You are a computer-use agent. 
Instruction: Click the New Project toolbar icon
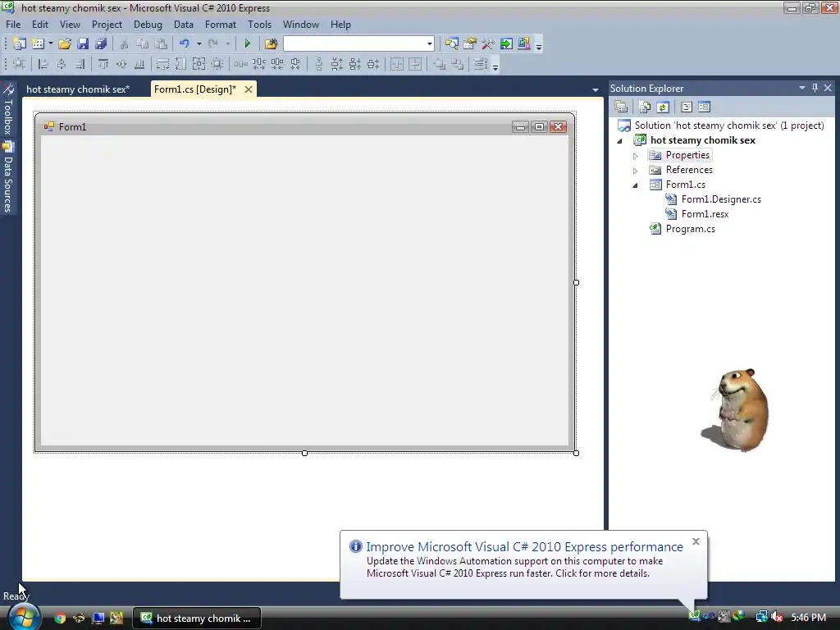pos(20,43)
